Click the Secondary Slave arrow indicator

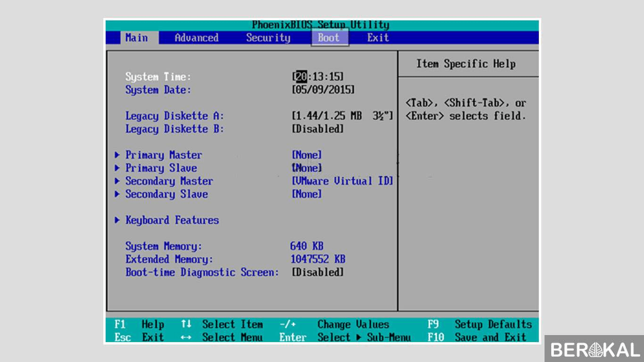click(117, 194)
